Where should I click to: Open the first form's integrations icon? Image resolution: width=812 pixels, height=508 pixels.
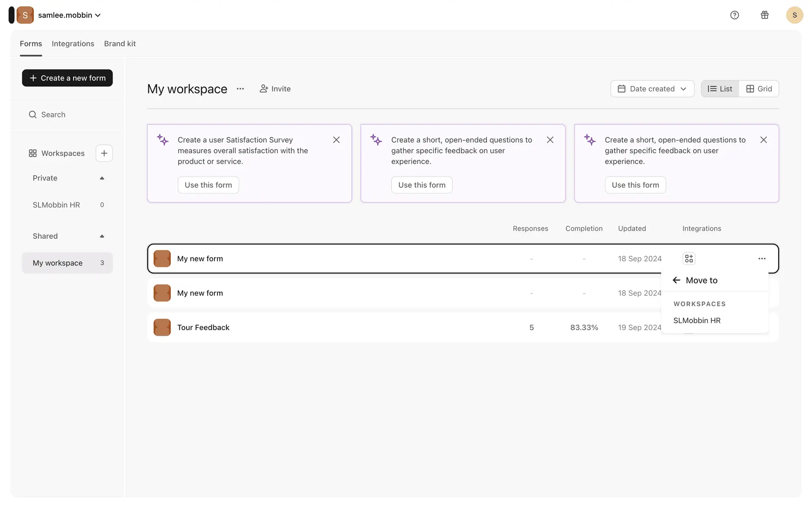[x=689, y=259]
